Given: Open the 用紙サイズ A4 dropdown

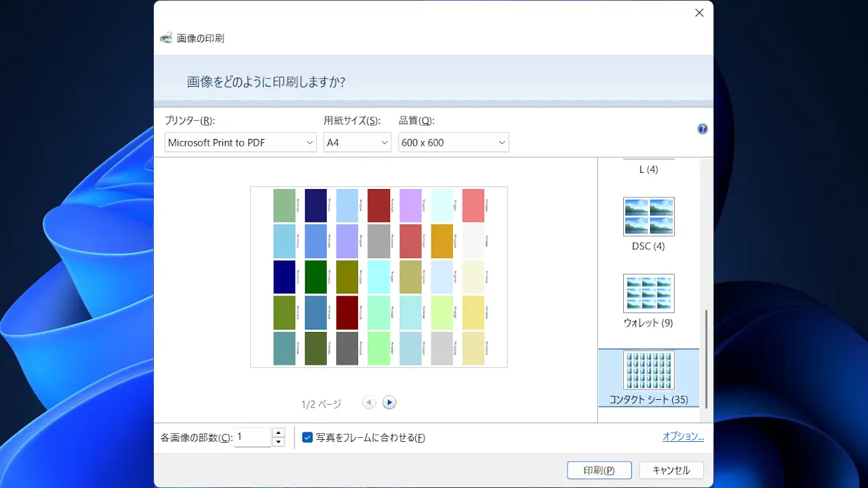Looking at the screenshot, I should 357,142.
